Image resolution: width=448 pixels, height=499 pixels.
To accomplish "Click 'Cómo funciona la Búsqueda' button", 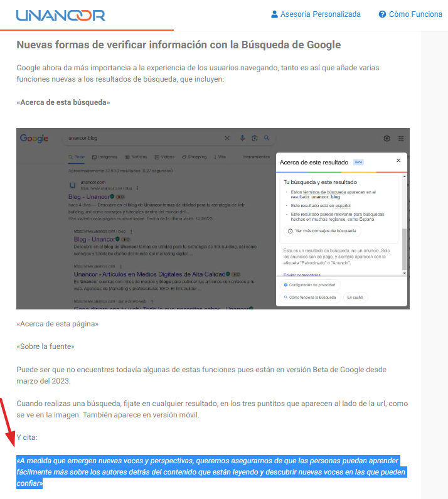I will tap(310, 298).
